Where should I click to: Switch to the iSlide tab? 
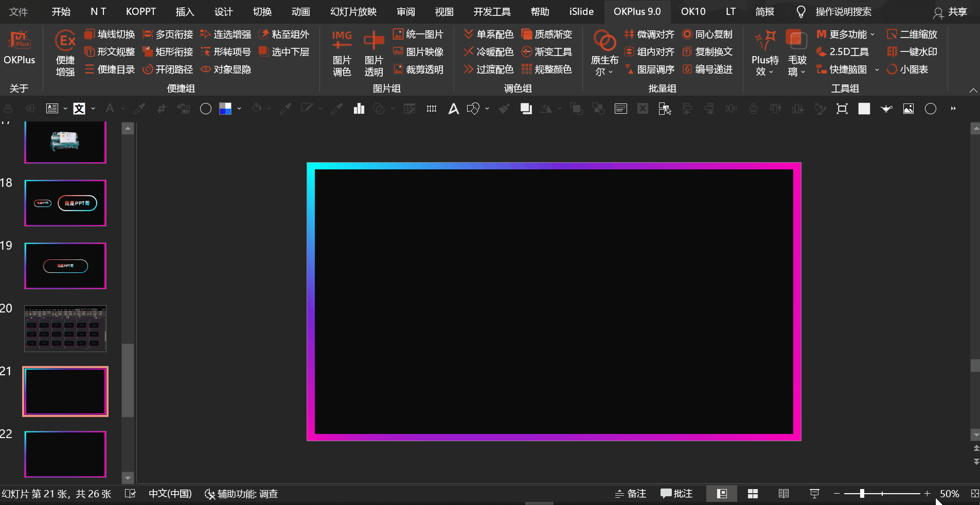click(x=581, y=11)
